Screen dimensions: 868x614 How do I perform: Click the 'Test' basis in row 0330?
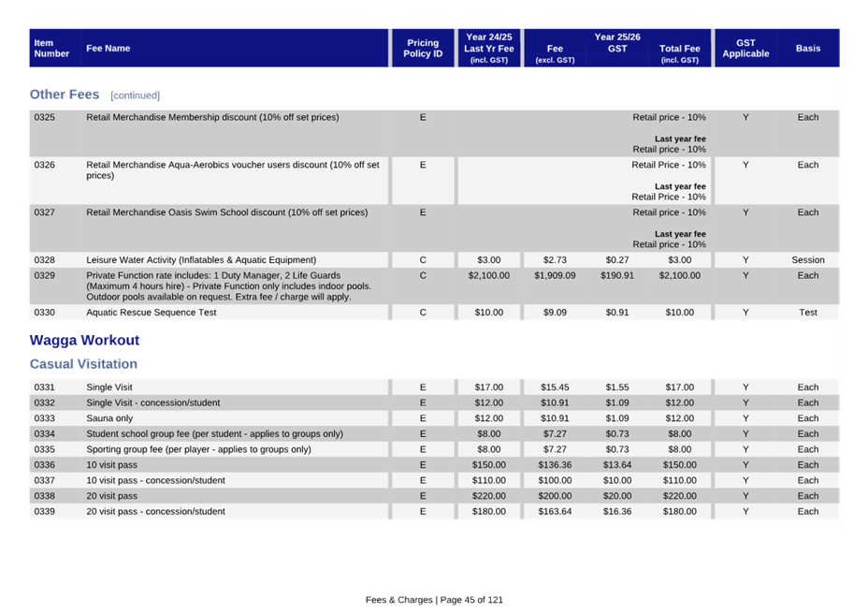point(808,313)
